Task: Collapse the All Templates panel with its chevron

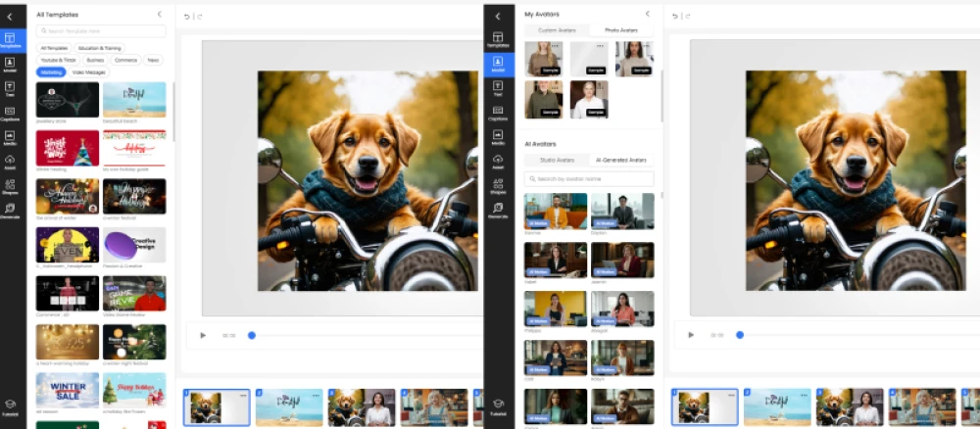Action: coord(160,15)
